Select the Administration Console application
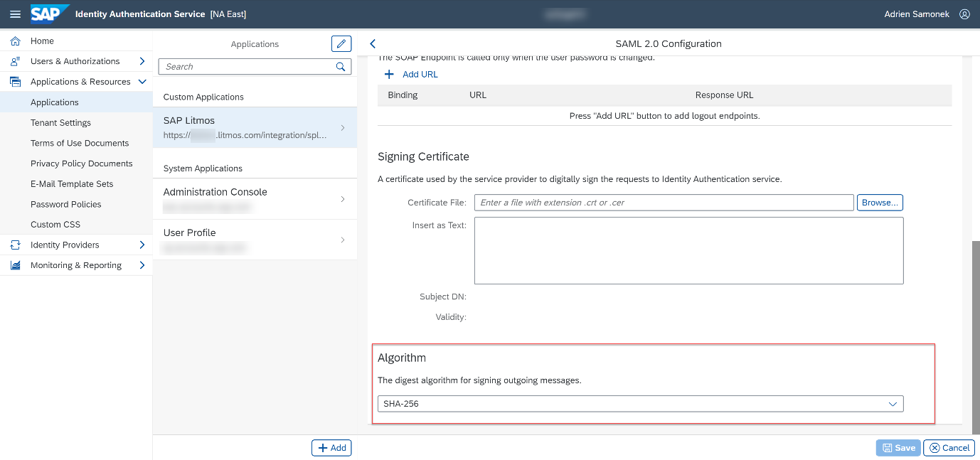This screenshot has height=460, width=980. click(x=255, y=199)
